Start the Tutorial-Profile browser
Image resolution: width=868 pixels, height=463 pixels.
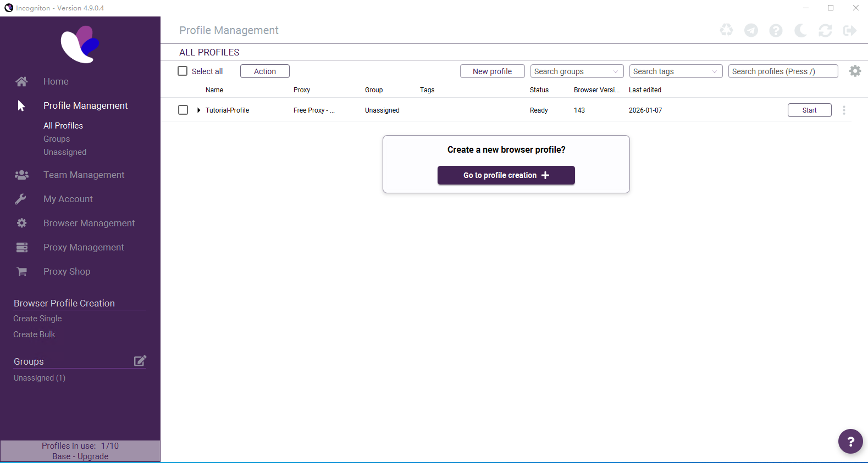click(x=809, y=110)
